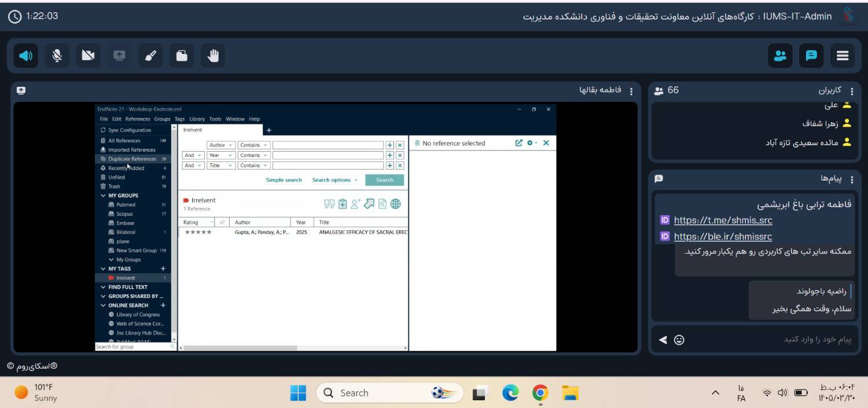
Task: Click the presenter panel expand icon
Action: tap(21, 90)
